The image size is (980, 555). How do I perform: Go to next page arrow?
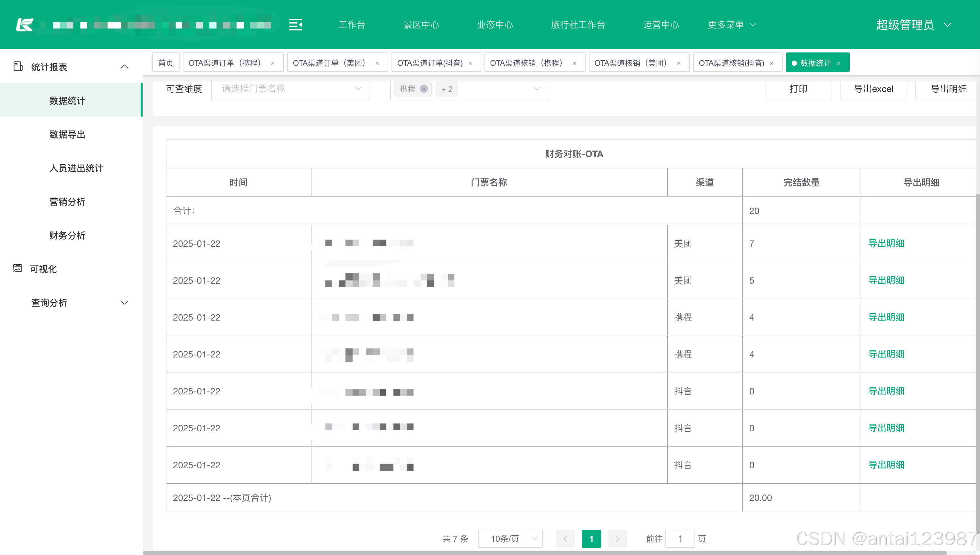[x=617, y=538]
